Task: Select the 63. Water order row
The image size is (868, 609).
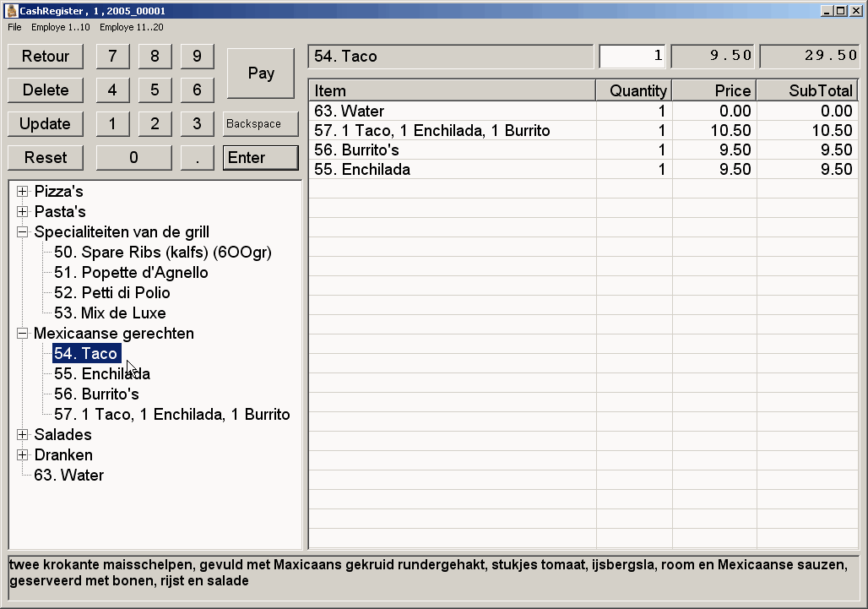Action: [583, 111]
